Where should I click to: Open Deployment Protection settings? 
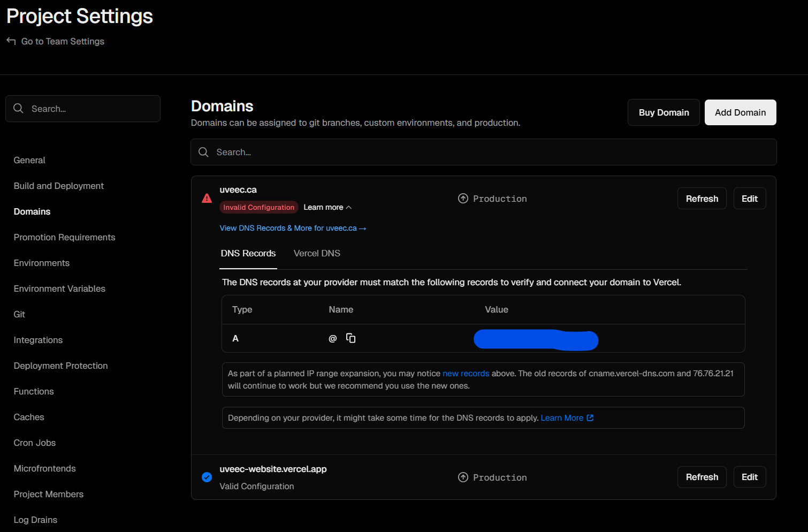coord(61,366)
